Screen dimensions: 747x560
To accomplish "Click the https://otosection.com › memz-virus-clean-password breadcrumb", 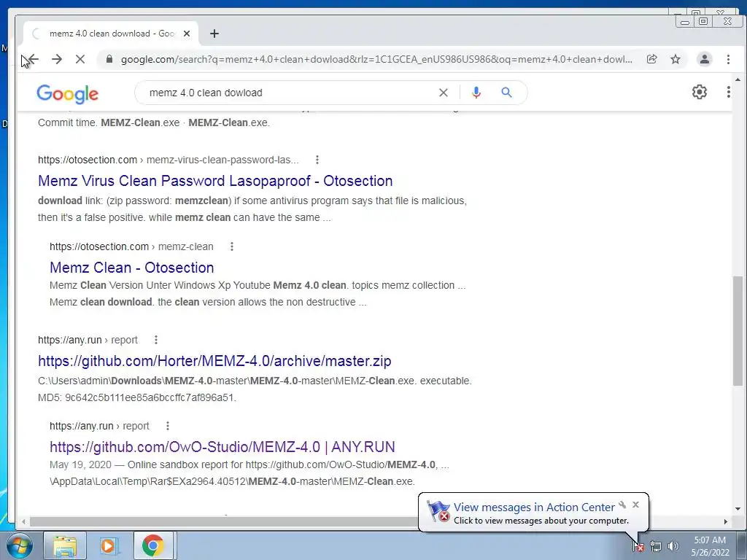I will 169,160.
